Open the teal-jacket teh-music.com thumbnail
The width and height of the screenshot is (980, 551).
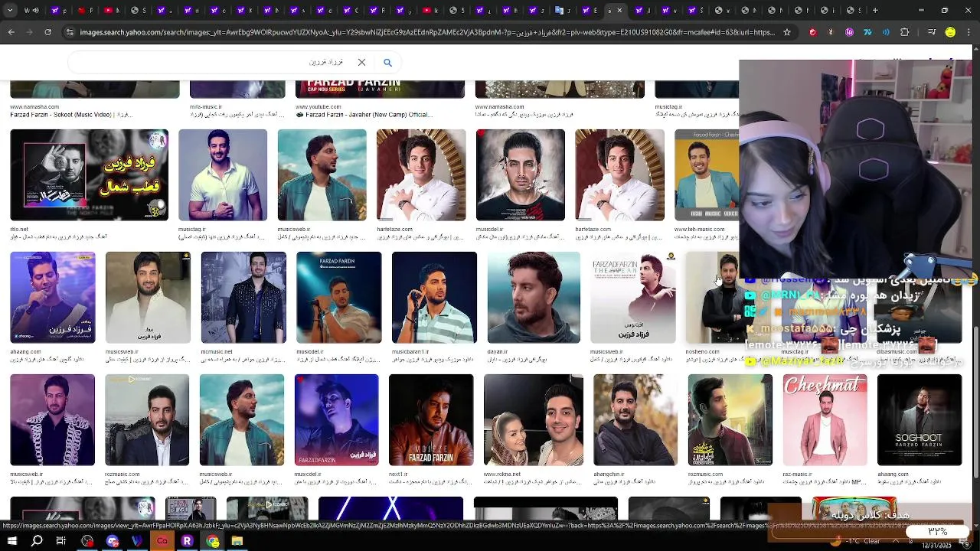tap(706, 175)
